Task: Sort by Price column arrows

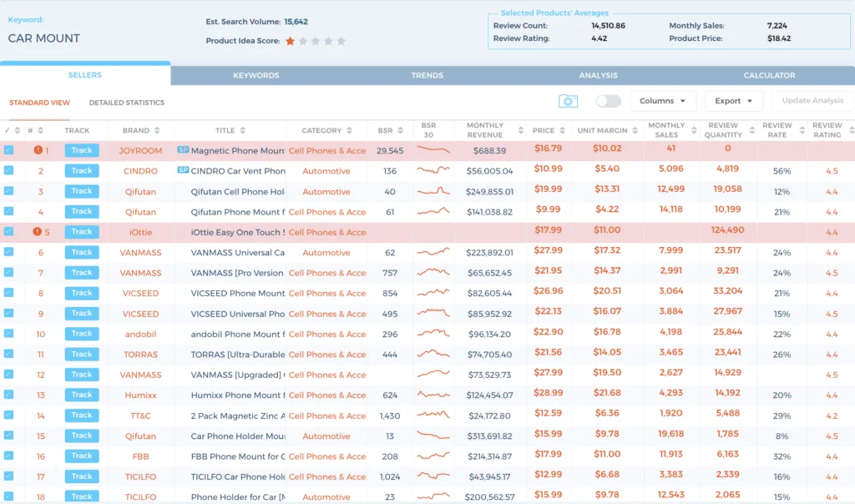Action: click(x=561, y=131)
